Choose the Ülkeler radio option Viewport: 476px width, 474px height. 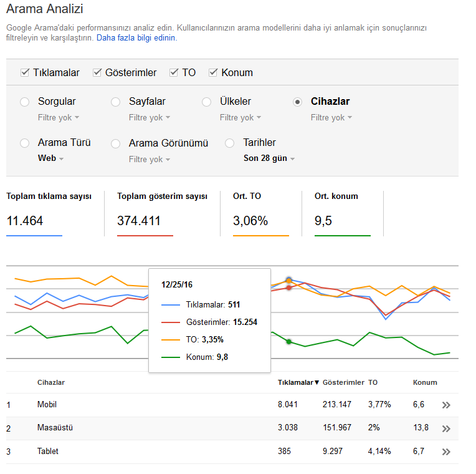(x=206, y=102)
